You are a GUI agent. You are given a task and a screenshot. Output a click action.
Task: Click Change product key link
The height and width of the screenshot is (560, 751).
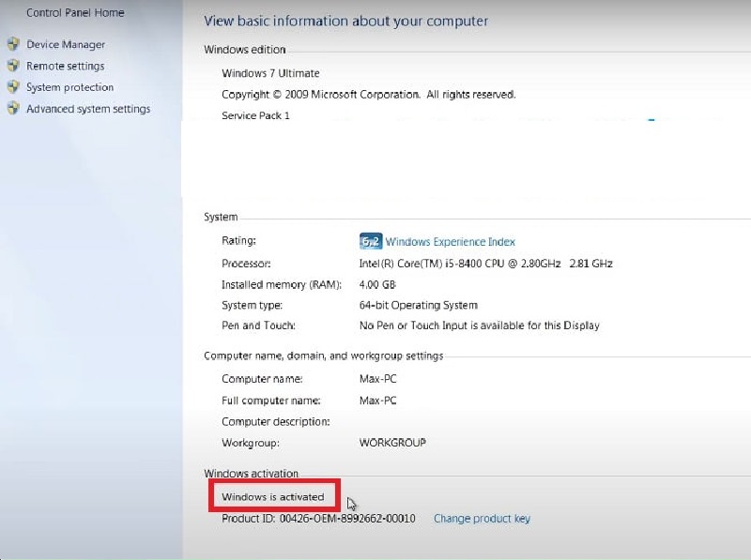(482, 519)
